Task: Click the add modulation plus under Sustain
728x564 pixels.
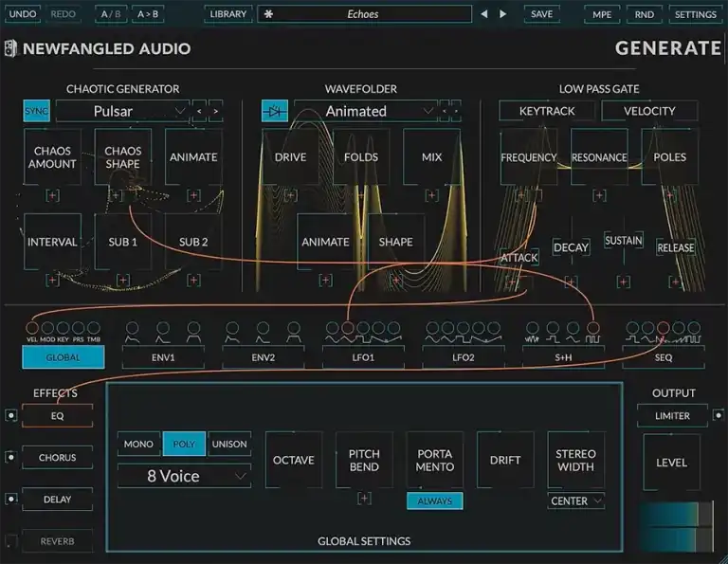Action: 623,282
